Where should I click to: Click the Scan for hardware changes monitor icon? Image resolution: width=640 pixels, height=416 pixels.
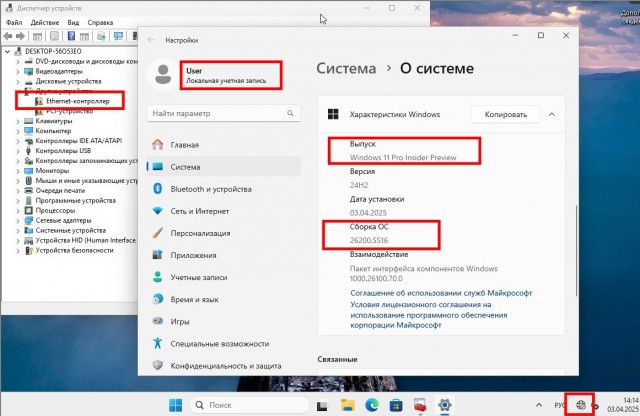click(x=119, y=36)
